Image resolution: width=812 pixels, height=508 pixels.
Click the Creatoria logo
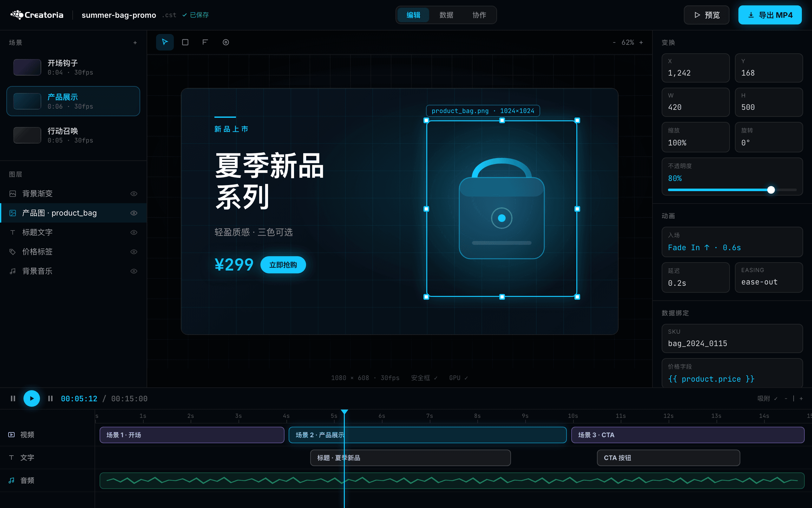[x=37, y=15]
